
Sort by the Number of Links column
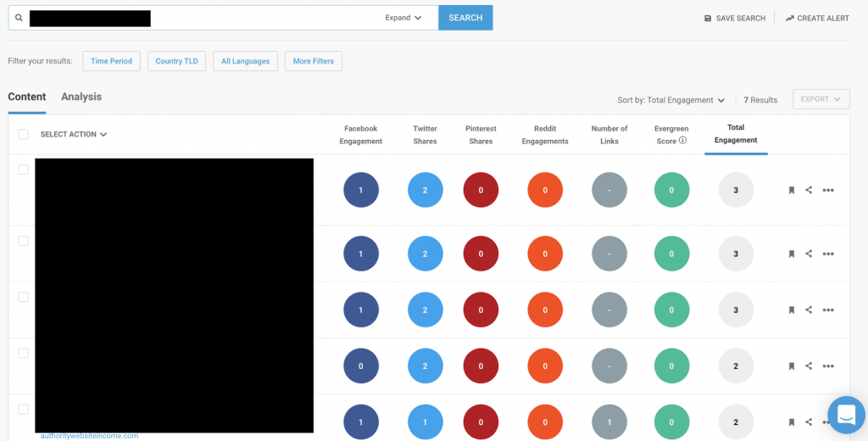point(609,135)
